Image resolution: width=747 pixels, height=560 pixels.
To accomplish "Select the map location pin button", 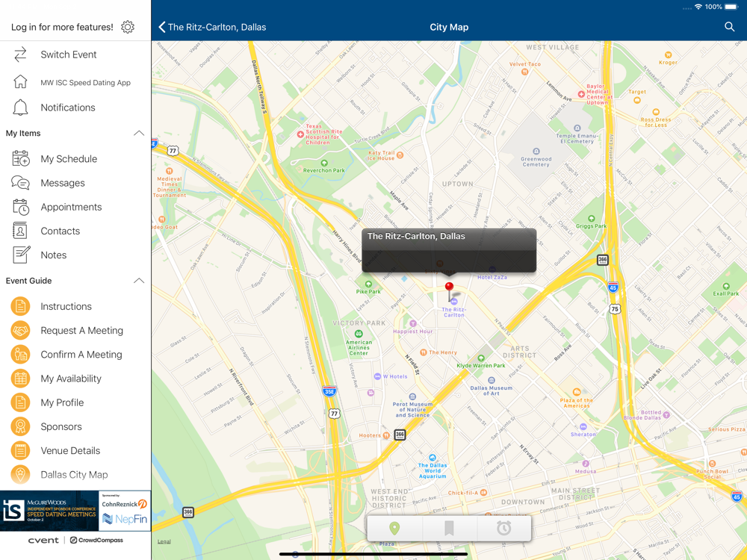I will pos(394,529).
